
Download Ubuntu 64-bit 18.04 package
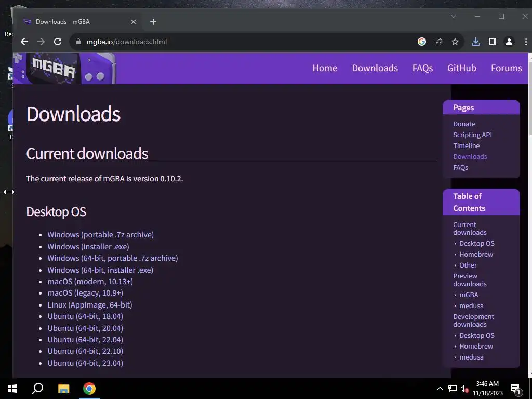(85, 316)
